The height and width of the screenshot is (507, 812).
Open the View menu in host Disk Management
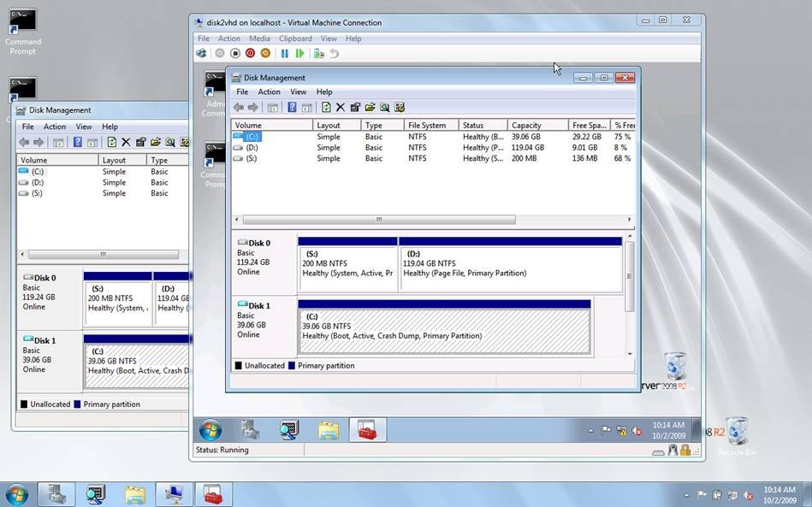click(83, 127)
